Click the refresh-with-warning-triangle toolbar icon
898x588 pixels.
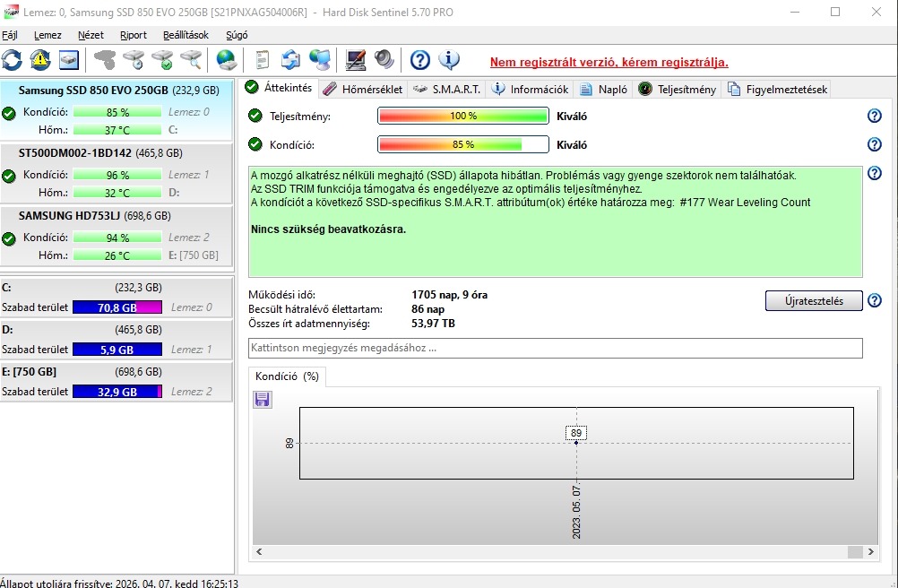(40, 60)
